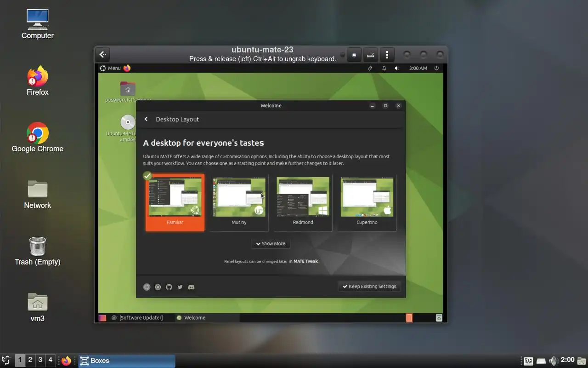Switch to workspace 3
The width and height of the screenshot is (588, 368).
tap(40, 360)
